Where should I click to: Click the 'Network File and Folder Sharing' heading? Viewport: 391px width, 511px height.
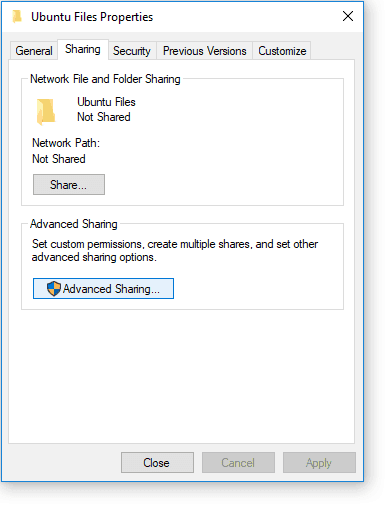tap(105, 79)
